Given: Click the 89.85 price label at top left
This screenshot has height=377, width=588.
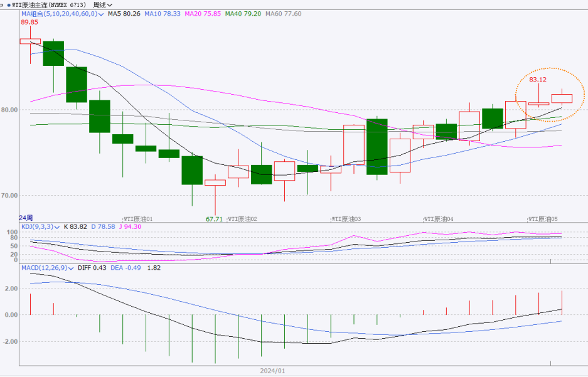Looking at the screenshot, I should [29, 22].
